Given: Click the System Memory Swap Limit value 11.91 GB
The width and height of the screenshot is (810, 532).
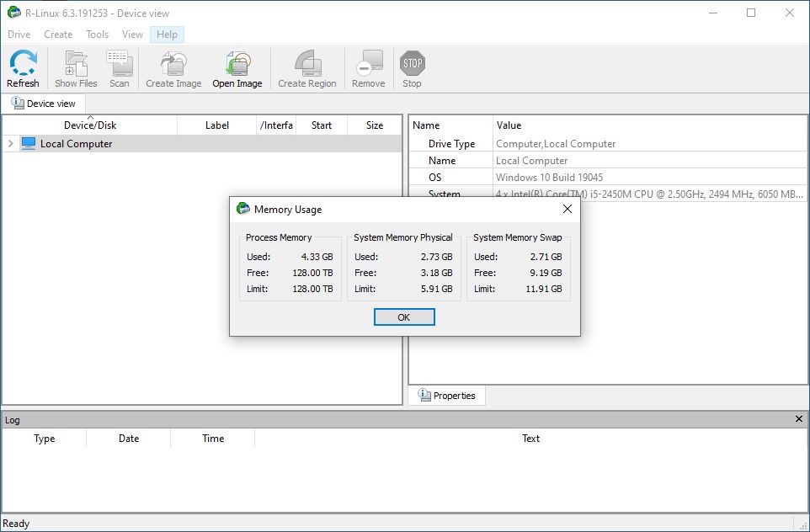Looking at the screenshot, I should click(x=544, y=289).
